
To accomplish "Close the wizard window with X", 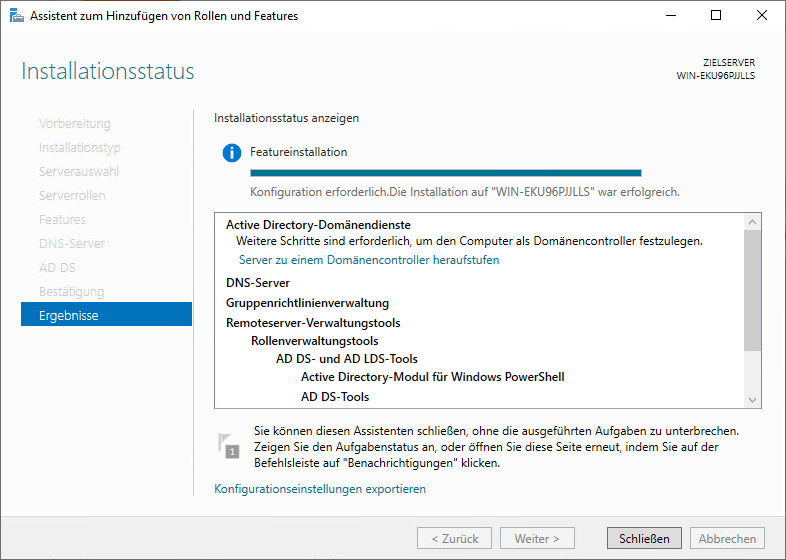I will (761, 16).
